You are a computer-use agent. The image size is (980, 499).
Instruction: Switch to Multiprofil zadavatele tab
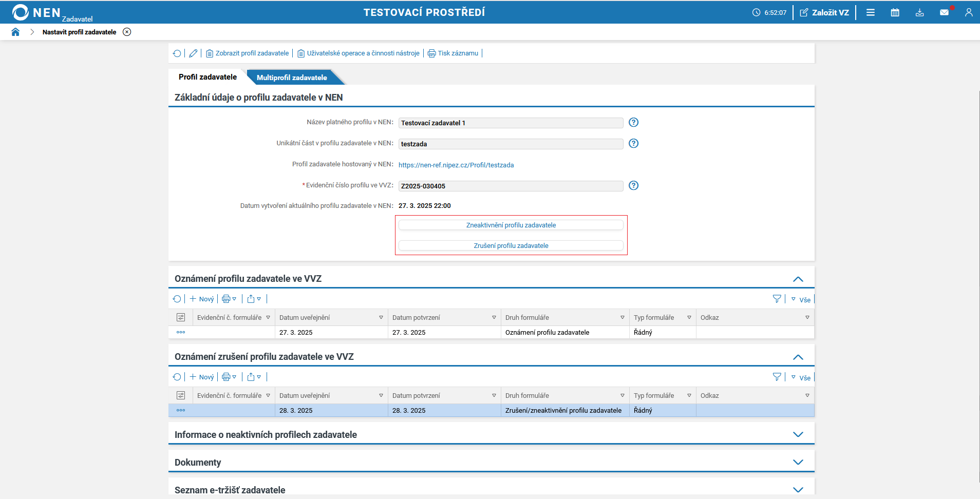pos(292,78)
